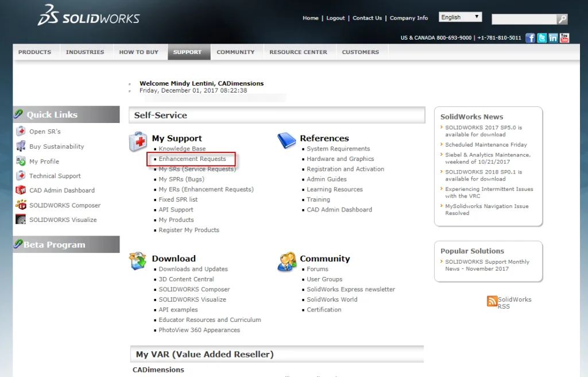This screenshot has height=377, width=588.
Task: Open the LinkedIn icon
Action: click(552, 37)
